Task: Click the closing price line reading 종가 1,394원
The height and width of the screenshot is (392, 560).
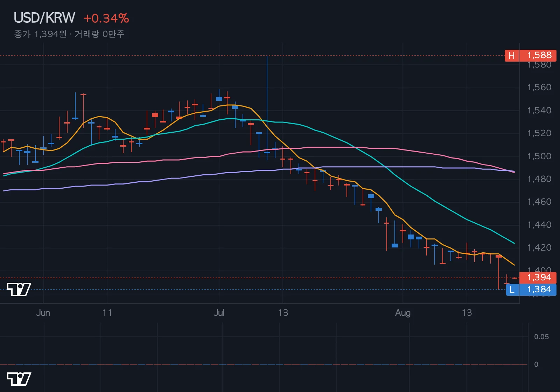Action: [x=40, y=34]
